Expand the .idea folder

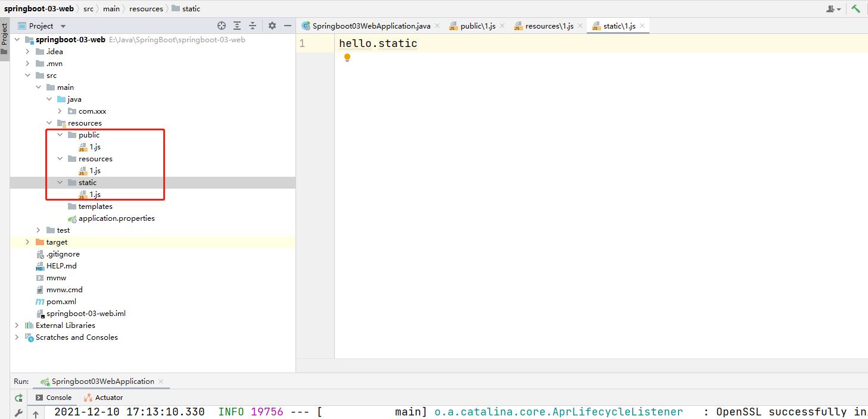pyautogui.click(x=27, y=52)
